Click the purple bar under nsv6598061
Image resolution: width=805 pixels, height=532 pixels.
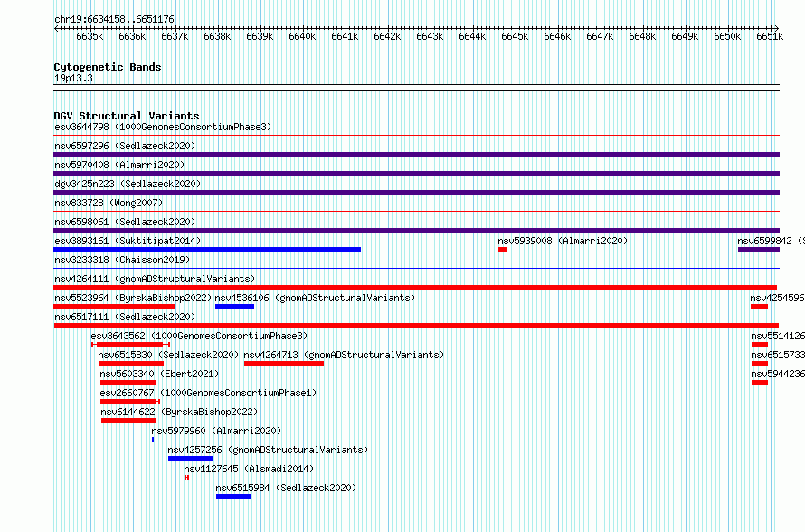(x=416, y=231)
